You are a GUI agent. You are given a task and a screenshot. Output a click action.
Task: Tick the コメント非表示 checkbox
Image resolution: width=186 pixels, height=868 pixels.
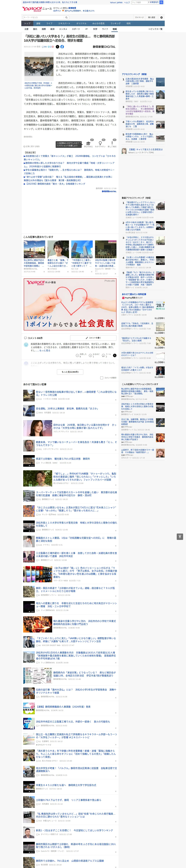point(102,378)
